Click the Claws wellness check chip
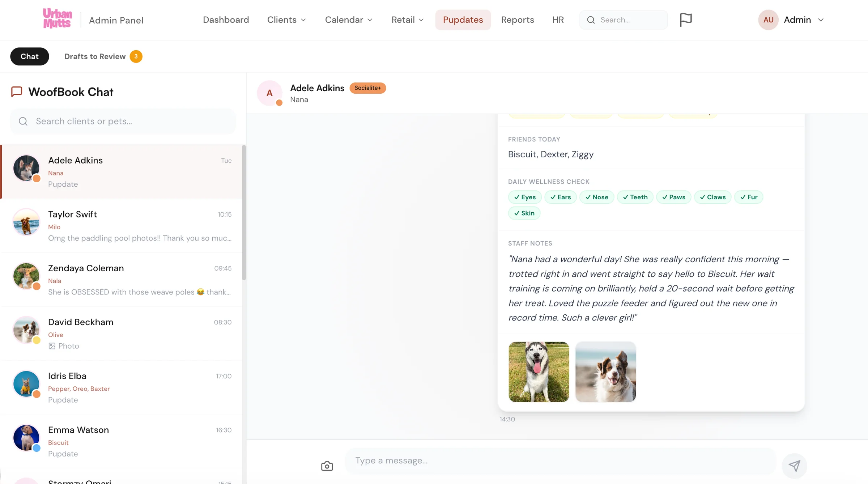This screenshot has width=868, height=484. [x=712, y=197]
